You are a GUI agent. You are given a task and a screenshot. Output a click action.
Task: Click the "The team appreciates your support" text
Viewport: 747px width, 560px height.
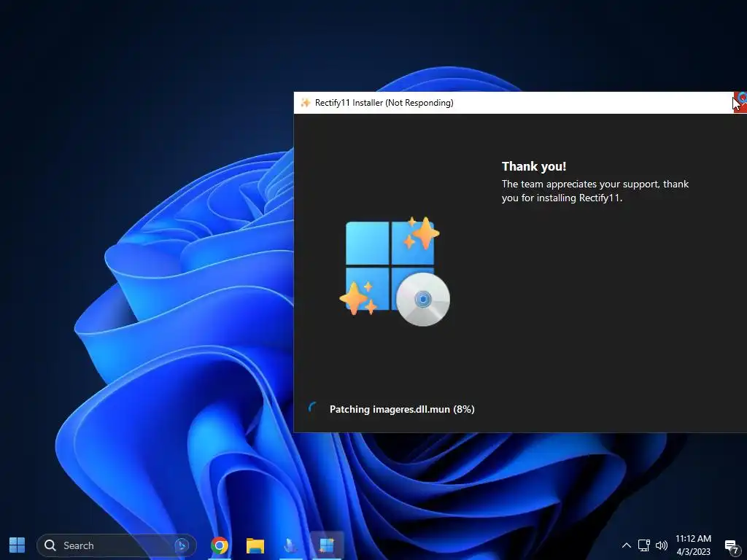tap(595, 190)
